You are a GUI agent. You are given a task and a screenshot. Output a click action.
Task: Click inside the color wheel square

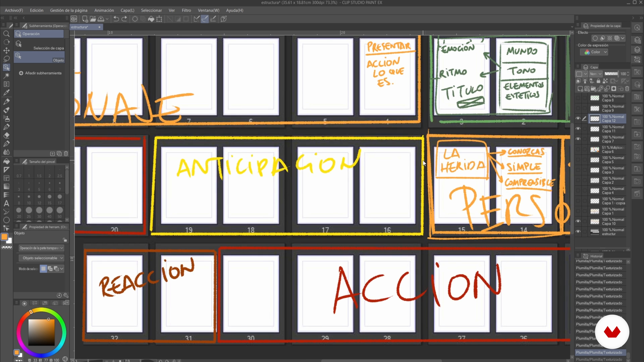pyautogui.click(x=41, y=332)
